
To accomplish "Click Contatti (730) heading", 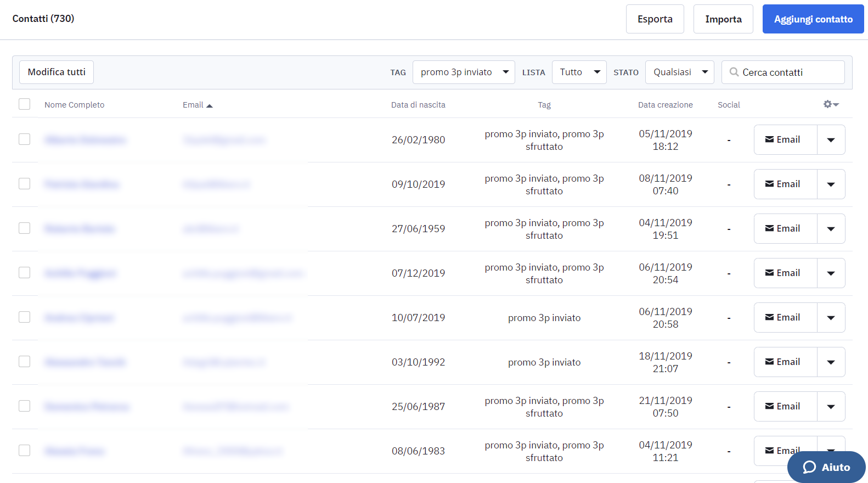I will coord(43,19).
